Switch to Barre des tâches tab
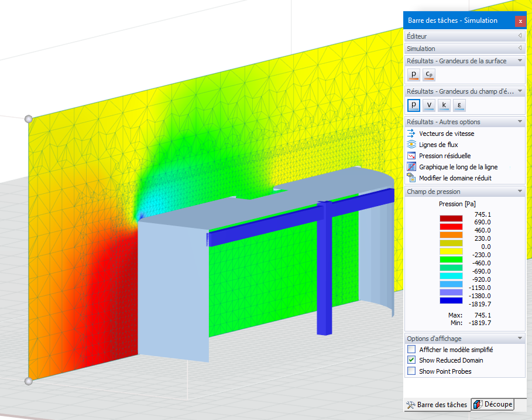Image resolution: width=532 pixels, height=420 pixels. tap(437, 405)
